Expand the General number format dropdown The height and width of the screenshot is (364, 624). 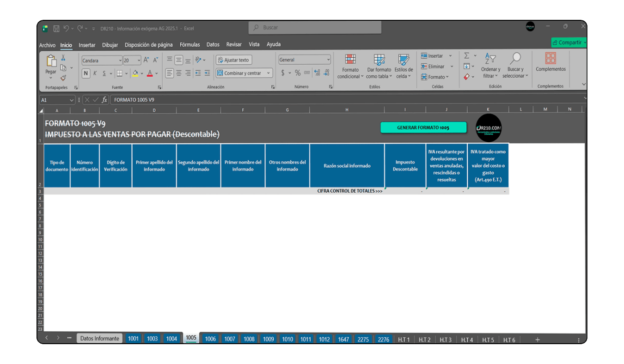coord(329,60)
